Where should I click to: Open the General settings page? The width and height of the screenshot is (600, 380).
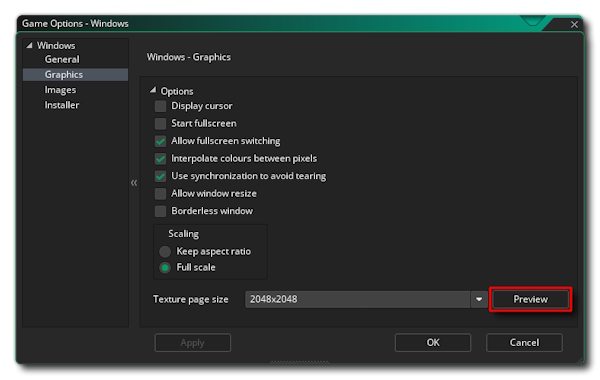(x=62, y=59)
